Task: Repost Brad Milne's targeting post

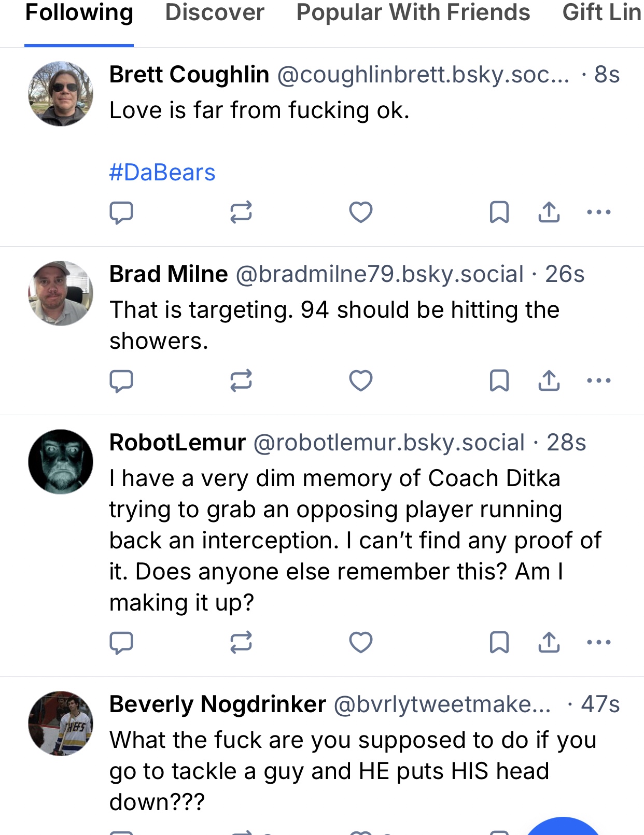Action: (241, 381)
